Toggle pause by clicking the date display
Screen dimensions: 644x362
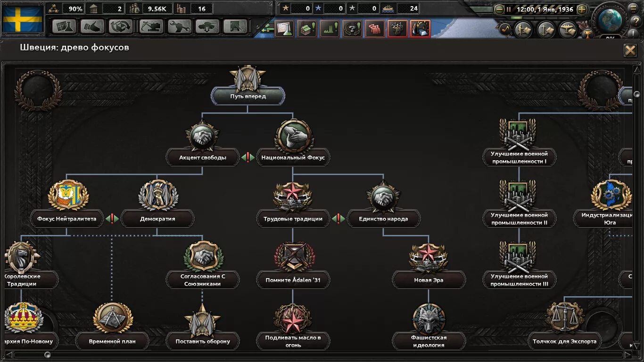click(545, 9)
